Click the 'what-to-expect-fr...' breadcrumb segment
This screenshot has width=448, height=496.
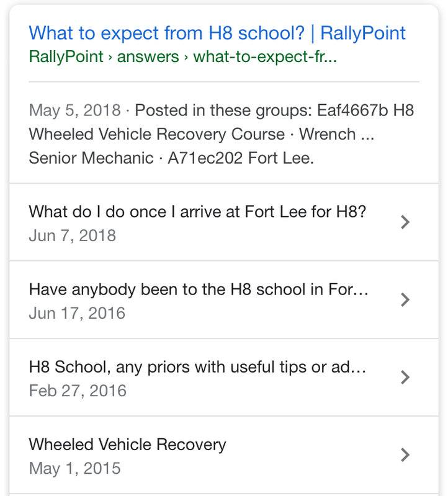265,57
